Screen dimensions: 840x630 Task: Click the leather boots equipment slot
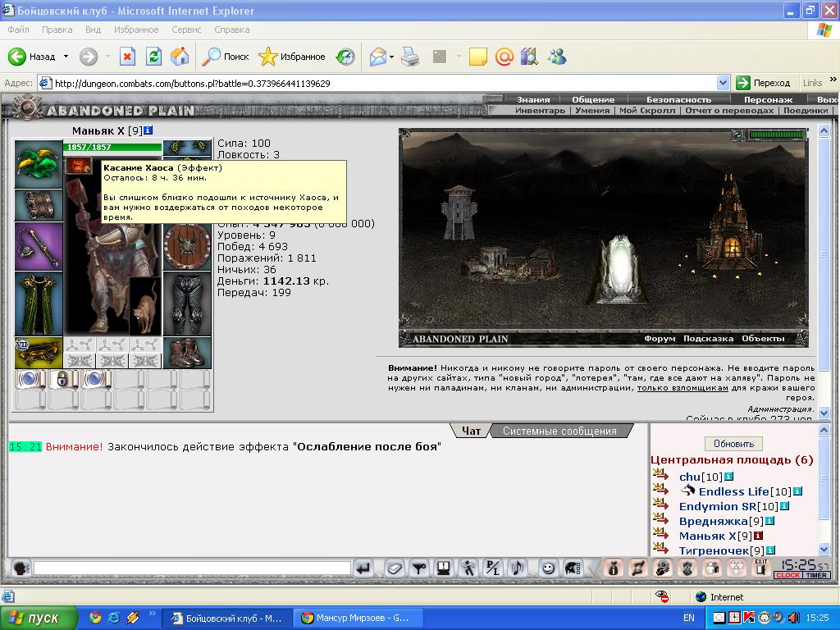click(187, 353)
